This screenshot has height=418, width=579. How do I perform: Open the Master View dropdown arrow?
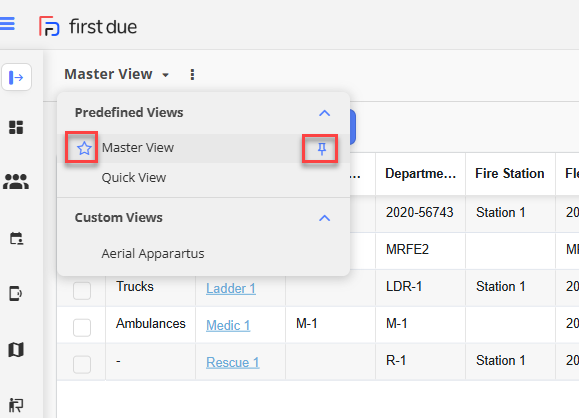coord(166,75)
